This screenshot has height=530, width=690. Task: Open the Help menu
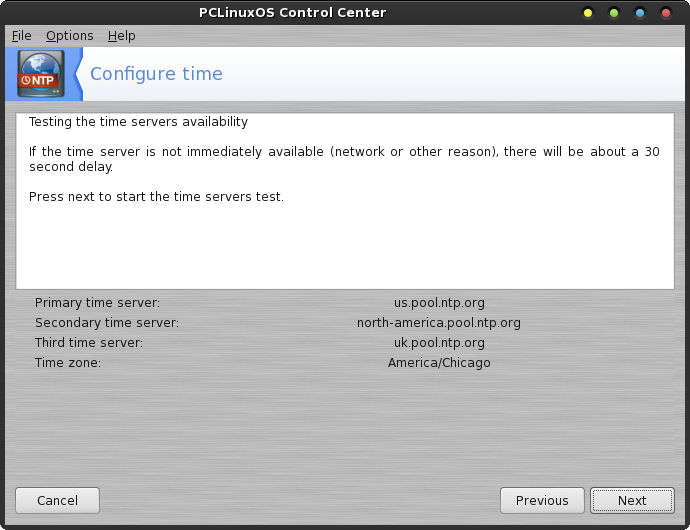tap(121, 36)
